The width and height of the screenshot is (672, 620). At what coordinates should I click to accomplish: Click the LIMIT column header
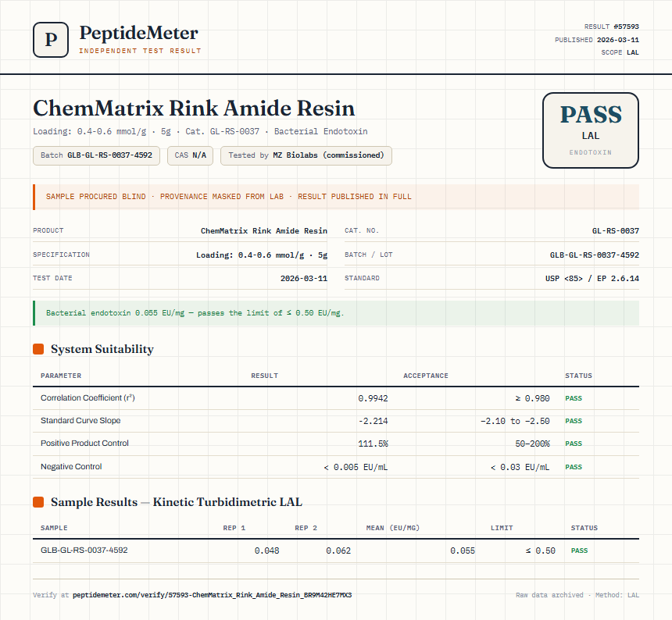click(502, 528)
